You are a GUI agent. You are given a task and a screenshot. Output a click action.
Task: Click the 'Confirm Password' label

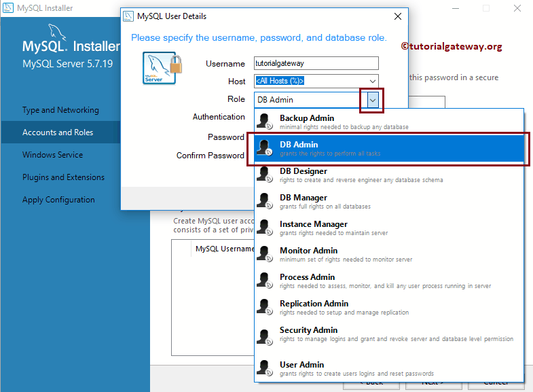click(x=210, y=156)
